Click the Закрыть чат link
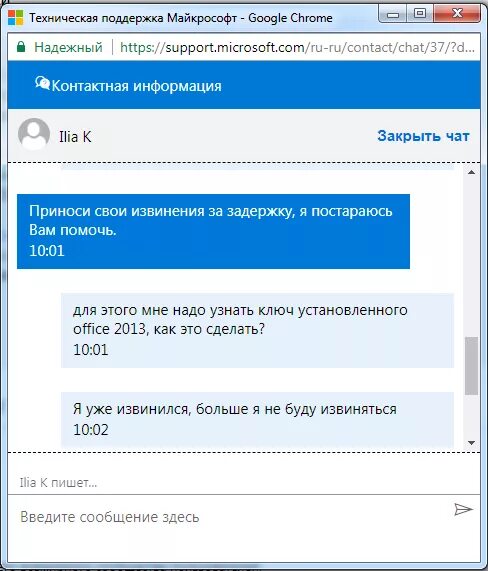Image resolution: width=488 pixels, height=571 pixels. [x=423, y=136]
